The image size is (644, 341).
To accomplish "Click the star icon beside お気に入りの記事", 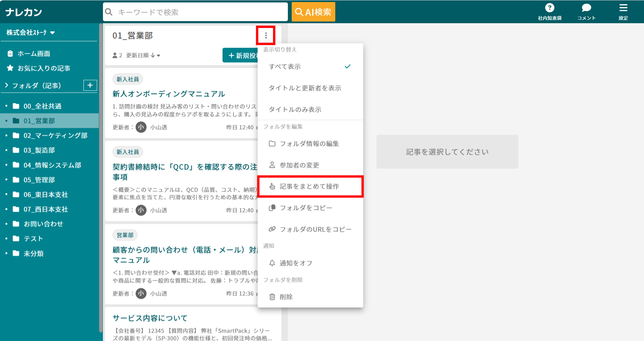I will point(10,68).
